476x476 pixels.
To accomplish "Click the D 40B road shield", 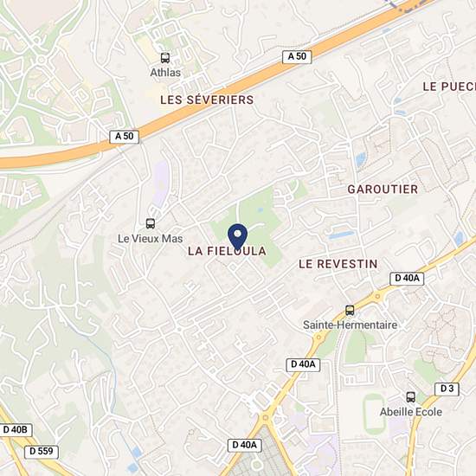I will coord(16,430).
